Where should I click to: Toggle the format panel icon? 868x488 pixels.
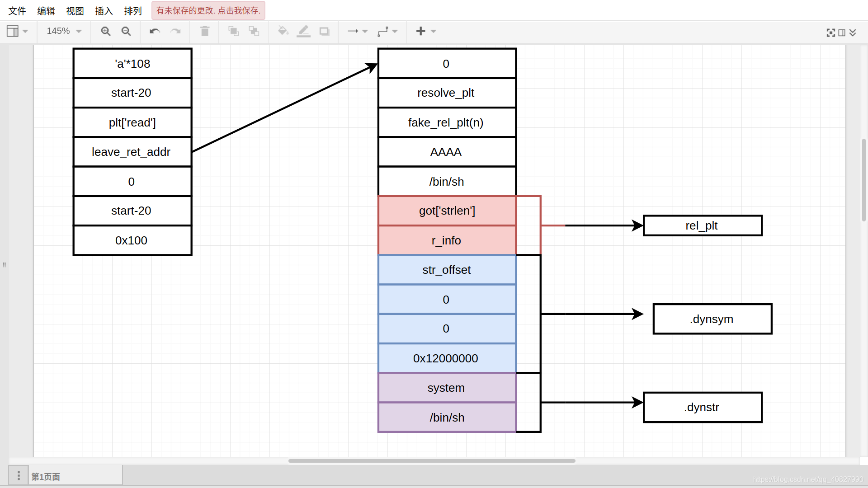coord(842,33)
